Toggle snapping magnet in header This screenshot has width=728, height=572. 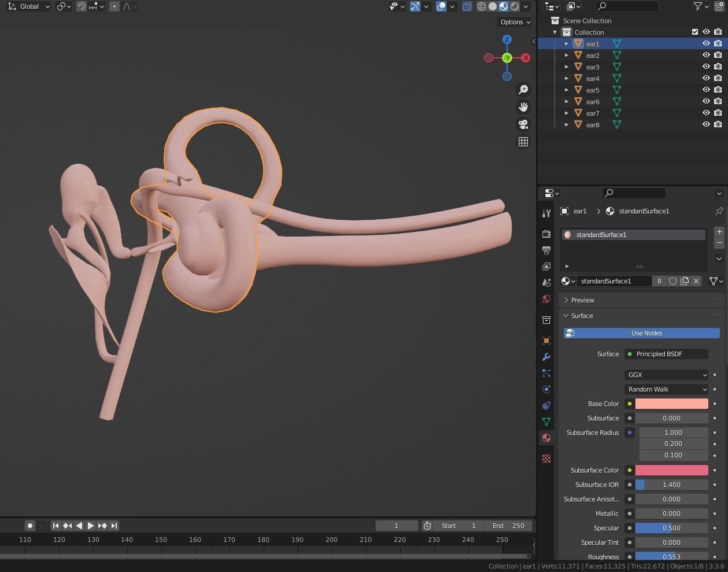click(82, 6)
